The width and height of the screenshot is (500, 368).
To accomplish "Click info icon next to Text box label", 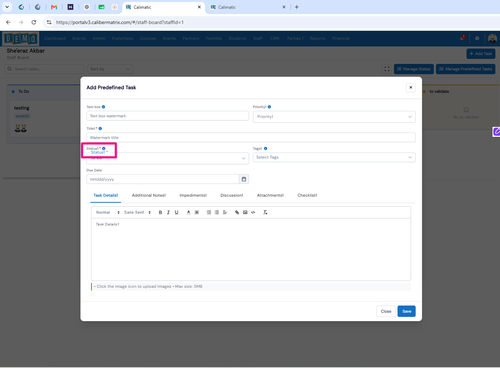I will coord(103,107).
